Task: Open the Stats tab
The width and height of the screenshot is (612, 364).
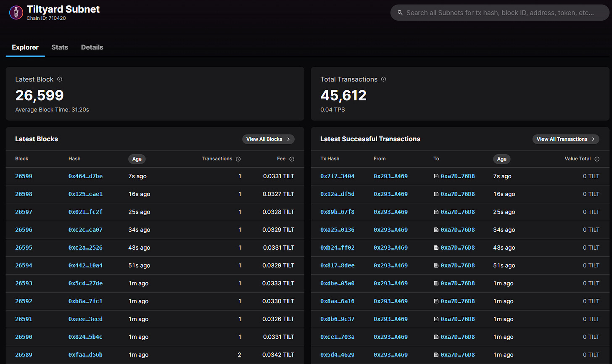Action: pyautogui.click(x=60, y=47)
